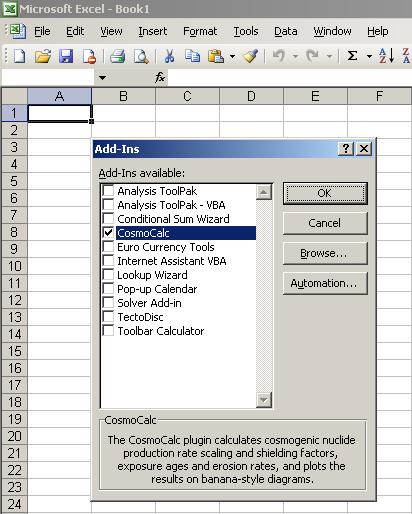Confirm add-ins with the OK button
Screen dimensions: 412x514
coord(325,193)
